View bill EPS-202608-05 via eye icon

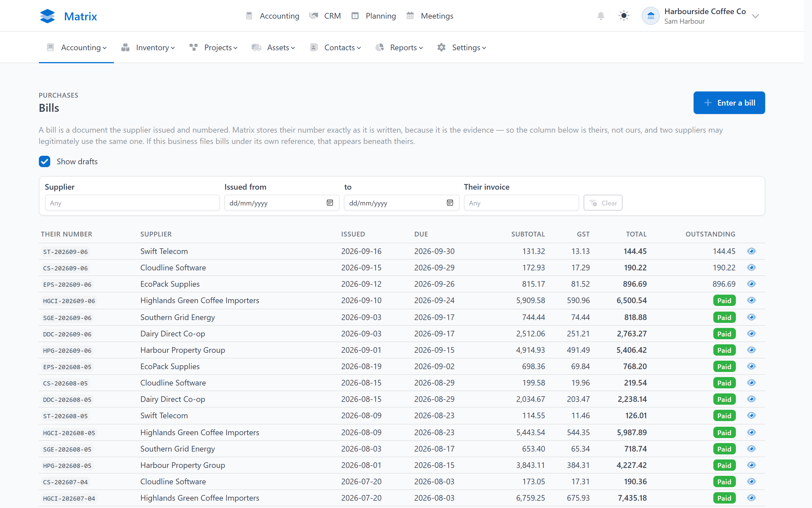[x=751, y=366]
